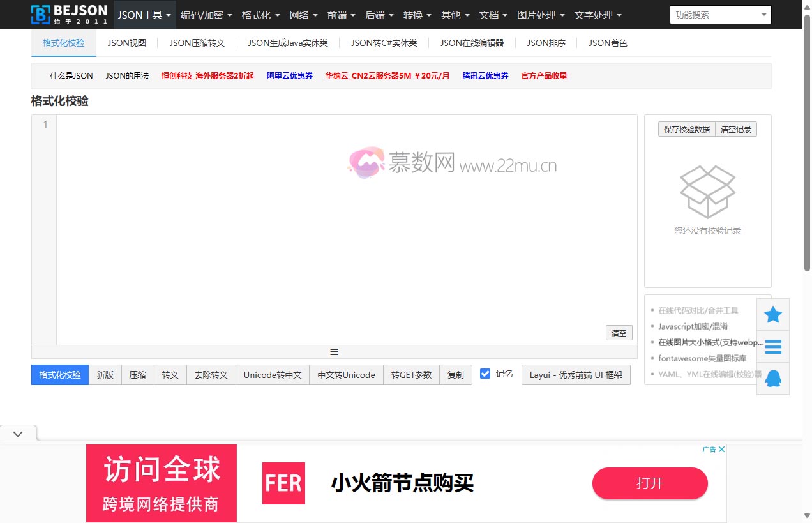Viewport: 812px width, 523px height.
Task: Click the editor resize handle bars icon
Action: coord(334,352)
